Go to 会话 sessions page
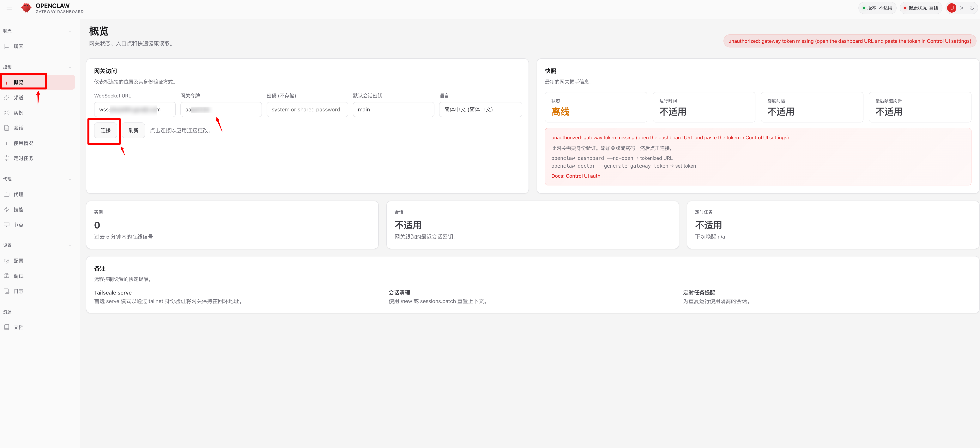 tap(18, 128)
